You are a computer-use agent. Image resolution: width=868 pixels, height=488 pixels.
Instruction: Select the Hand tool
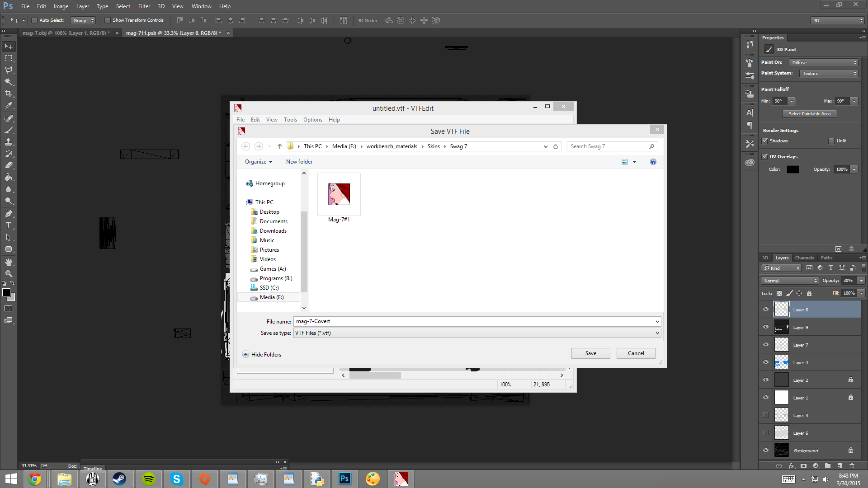click(x=9, y=262)
